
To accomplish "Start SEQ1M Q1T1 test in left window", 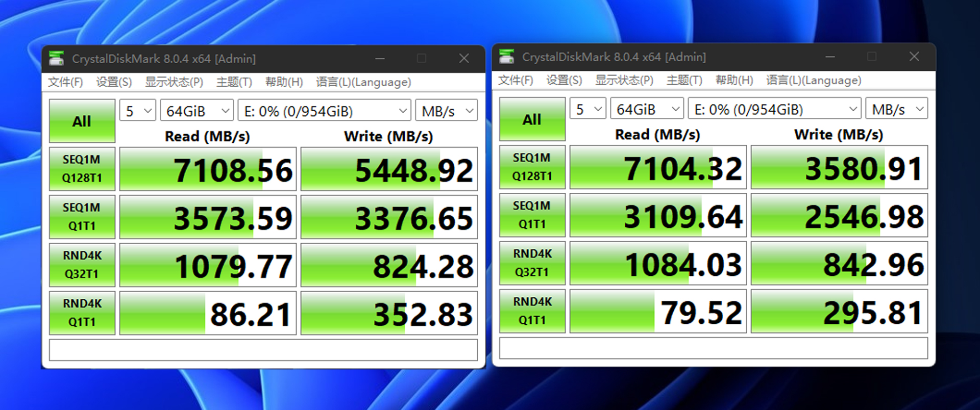I will [82, 217].
